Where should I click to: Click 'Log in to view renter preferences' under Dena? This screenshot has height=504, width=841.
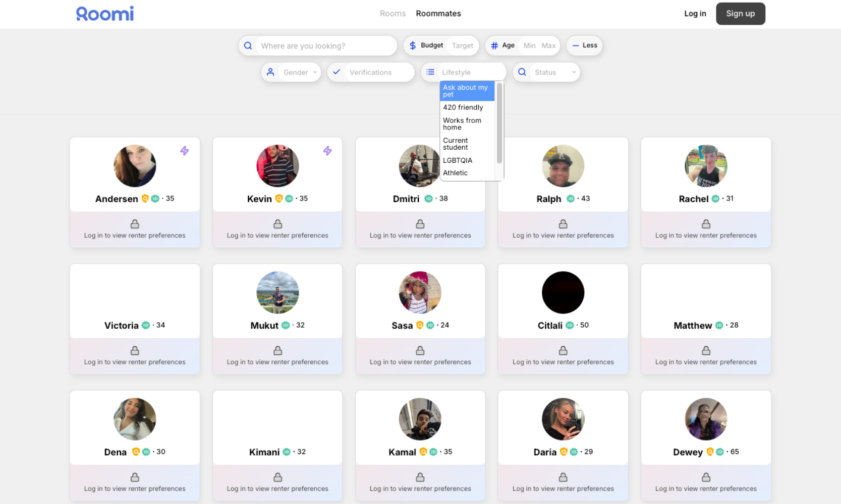[x=135, y=488]
